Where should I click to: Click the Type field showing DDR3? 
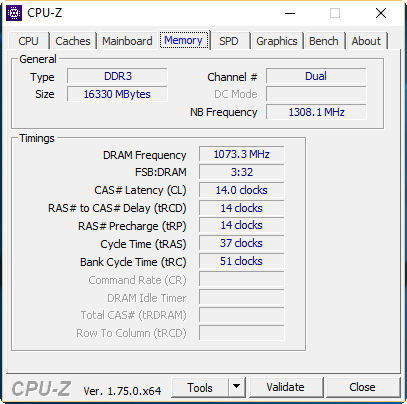click(117, 76)
